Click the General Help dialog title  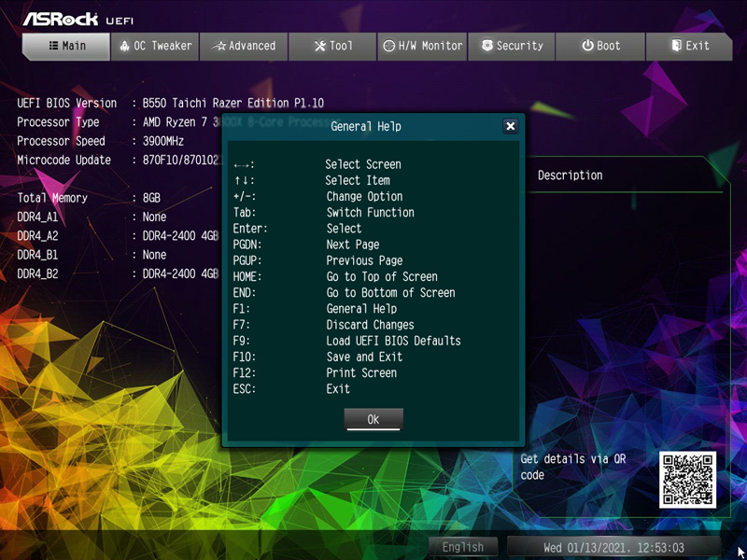coord(366,127)
